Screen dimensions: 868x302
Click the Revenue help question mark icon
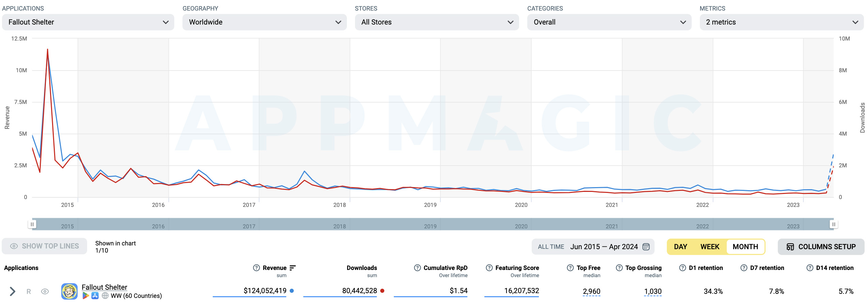[257, 268]
